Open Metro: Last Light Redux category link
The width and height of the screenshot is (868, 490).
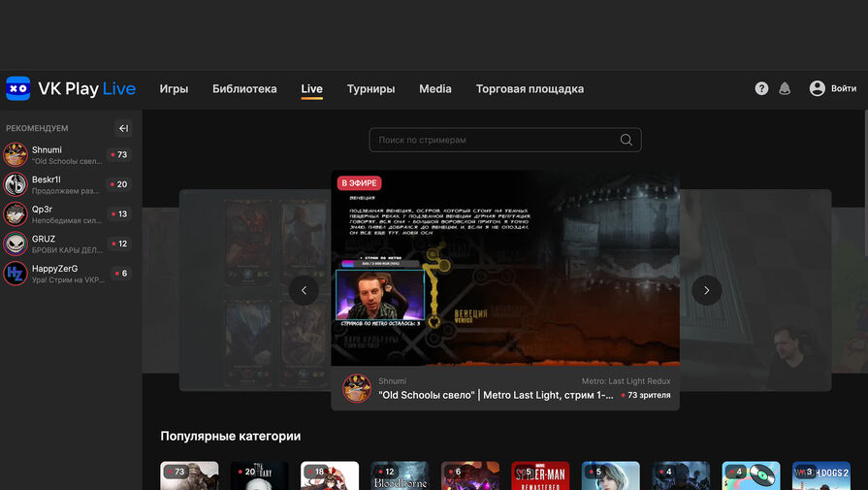click(626, 381)
